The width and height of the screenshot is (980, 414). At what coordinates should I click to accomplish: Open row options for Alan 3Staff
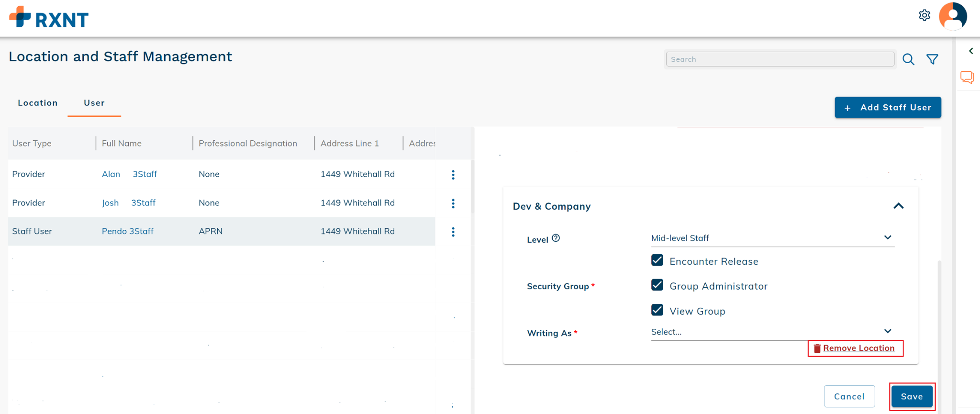point(453,175)
